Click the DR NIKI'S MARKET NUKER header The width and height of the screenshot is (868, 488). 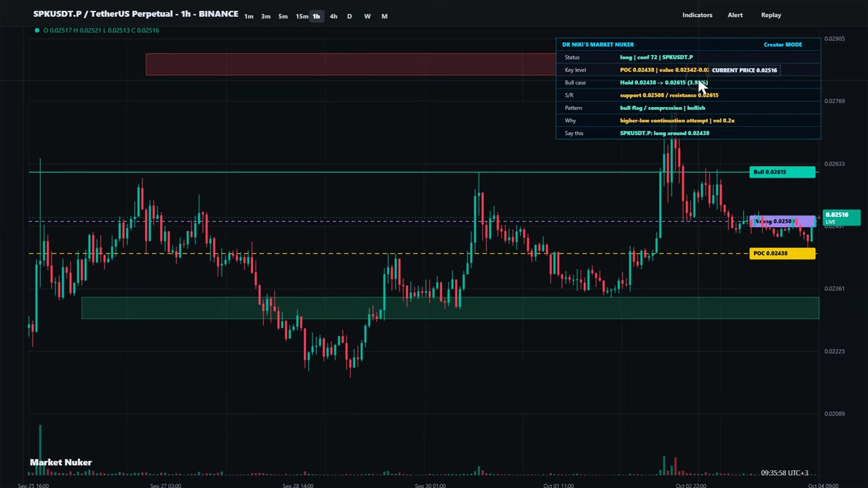(x=598, y=45)
